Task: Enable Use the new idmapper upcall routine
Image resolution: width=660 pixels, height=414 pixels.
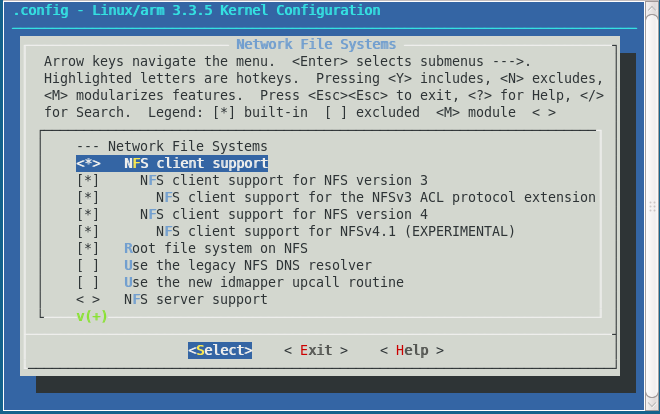Action: tap(240, 282)
